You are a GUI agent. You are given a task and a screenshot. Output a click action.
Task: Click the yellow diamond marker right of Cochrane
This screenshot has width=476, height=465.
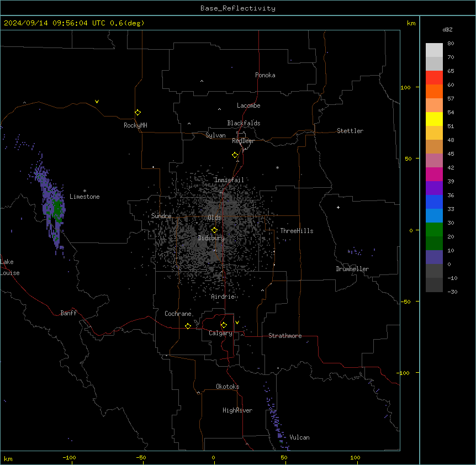[x=188, y=326]
